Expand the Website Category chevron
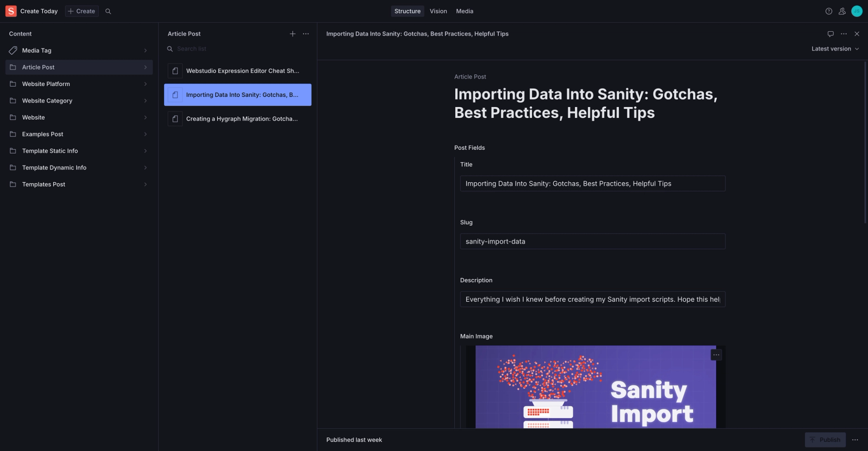Image resolution: width=868 pixels, height=451 pixels. tap(146, 100)
